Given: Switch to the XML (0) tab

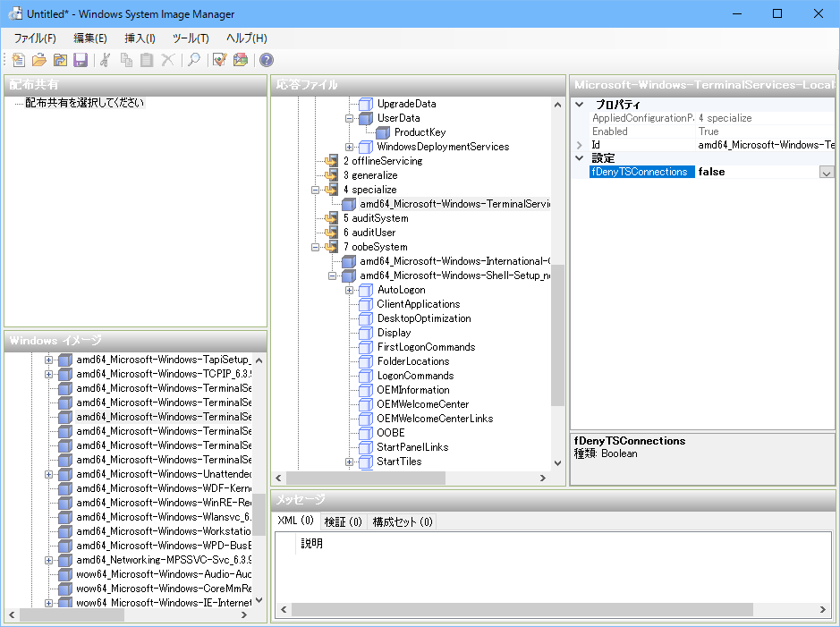Looking at the screenshot, I should [x=296, y=521].
